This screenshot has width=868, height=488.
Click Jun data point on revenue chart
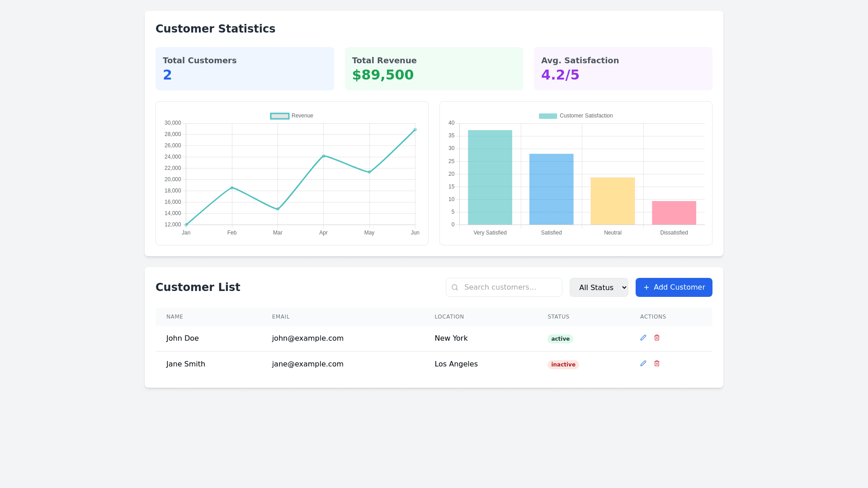pyautogui.click(x=415, y=130)
